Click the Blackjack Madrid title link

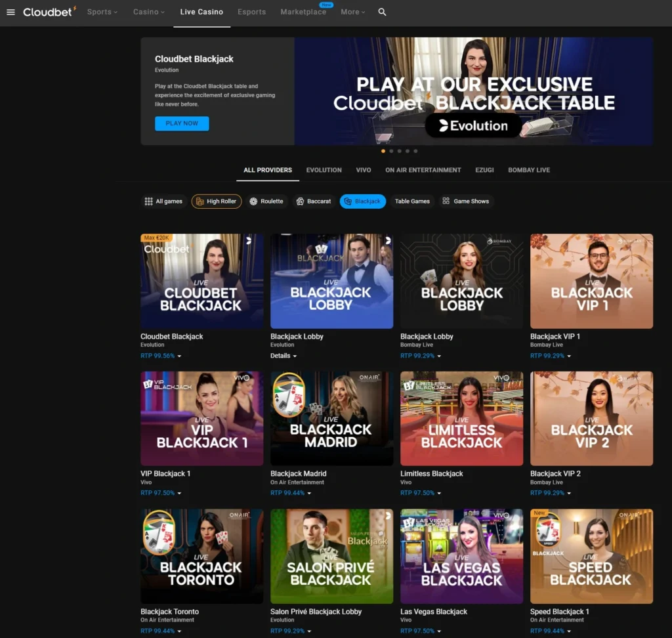click(299, 474)
